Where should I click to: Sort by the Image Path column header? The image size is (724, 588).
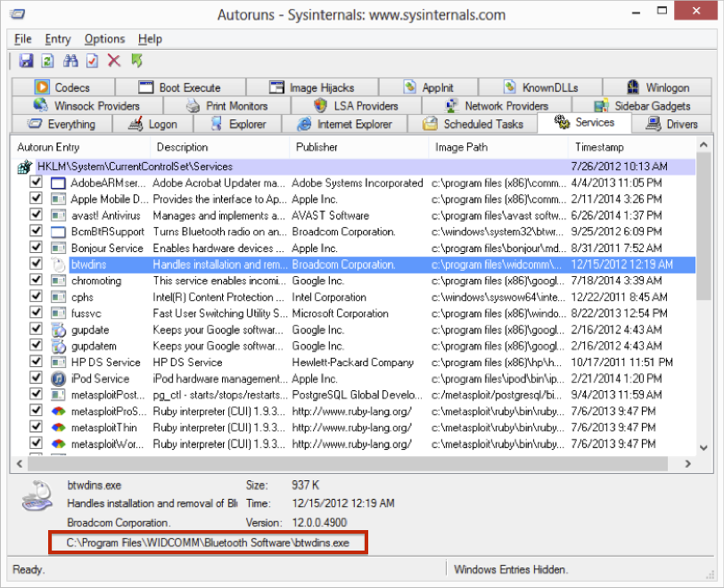click(498, 147)
